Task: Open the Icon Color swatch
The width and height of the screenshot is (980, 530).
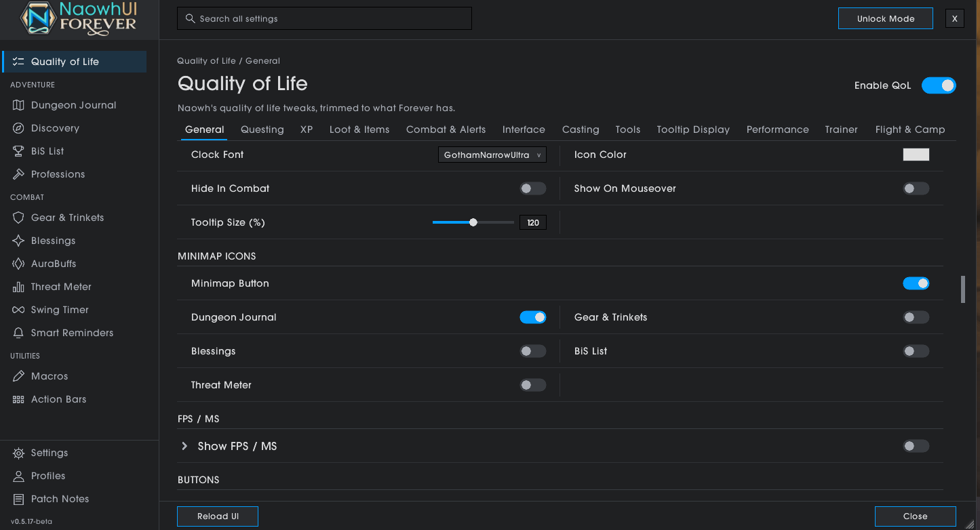Action: coord(916,155)
